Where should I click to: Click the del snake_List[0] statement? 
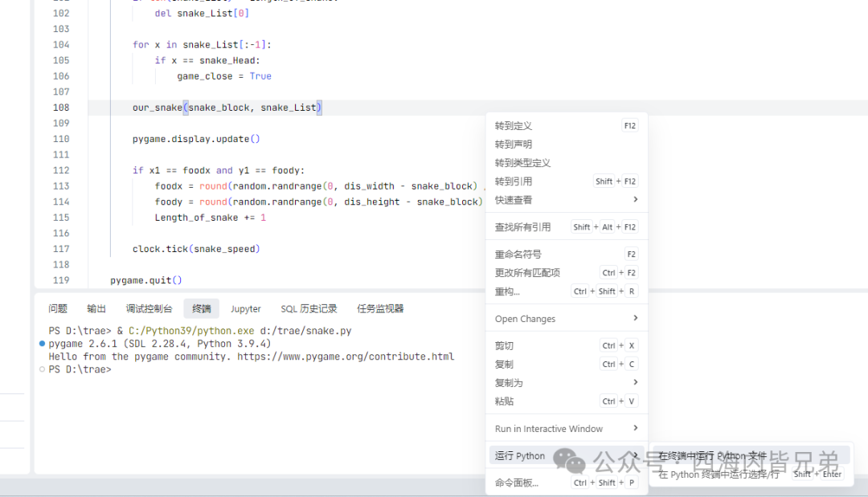pyautogui.click(x=202, y=14)
